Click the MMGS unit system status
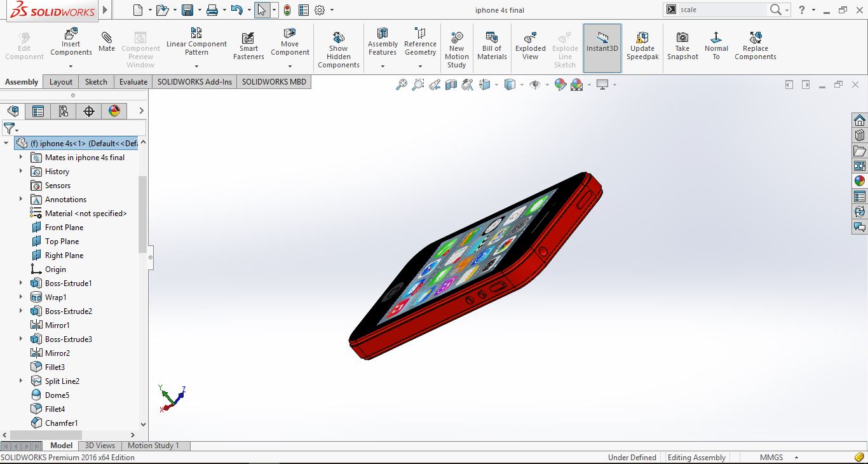Viewport: 868px width, 464px height. pos(771,458)
